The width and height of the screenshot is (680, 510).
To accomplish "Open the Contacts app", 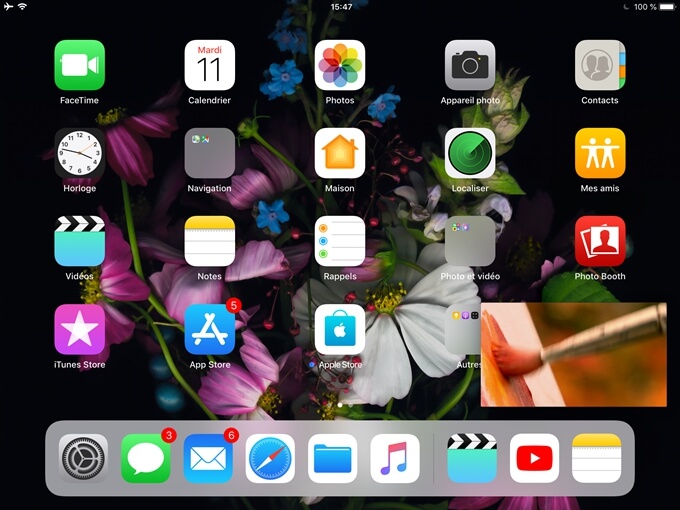I will pyautogui.click(x=600, y=65).
